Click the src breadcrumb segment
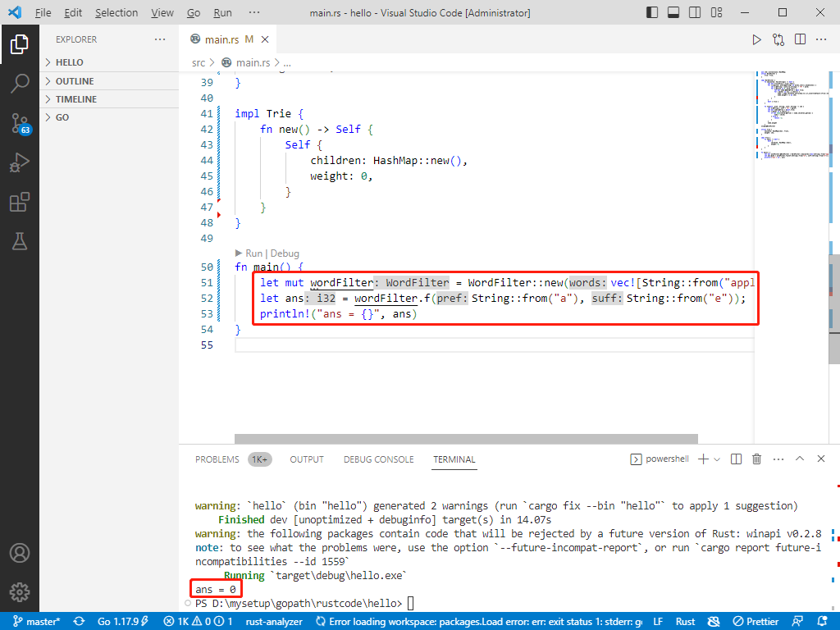 click(x=199, y=62)
